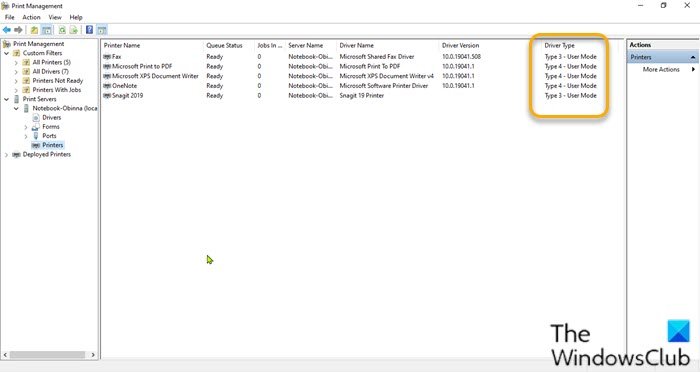Expand the Printers Not Ready node
The width and height of the screenshot is (700, 373).
point(16,81)
